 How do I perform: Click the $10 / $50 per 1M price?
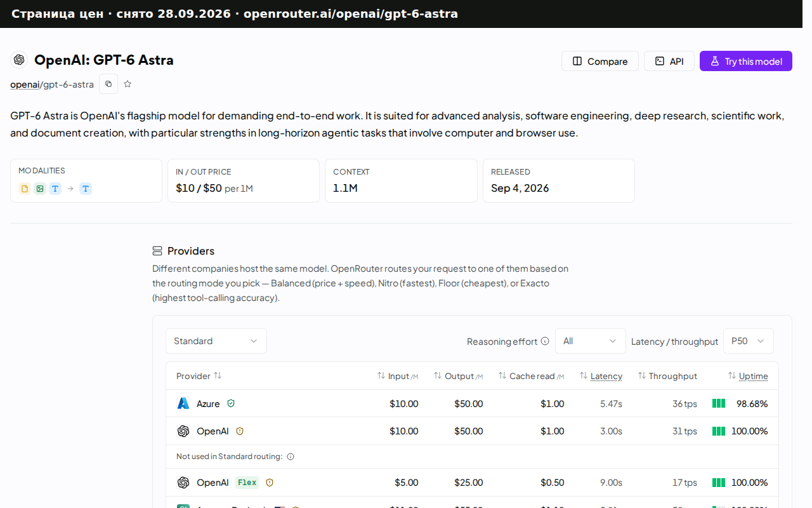pyautogui.click(x=214, y=188)
